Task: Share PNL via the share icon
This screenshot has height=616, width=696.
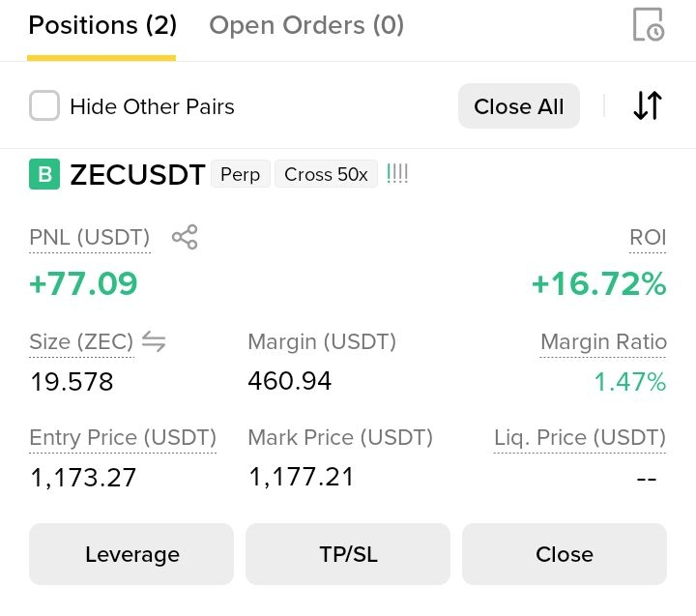Action: tap(185, 237)
